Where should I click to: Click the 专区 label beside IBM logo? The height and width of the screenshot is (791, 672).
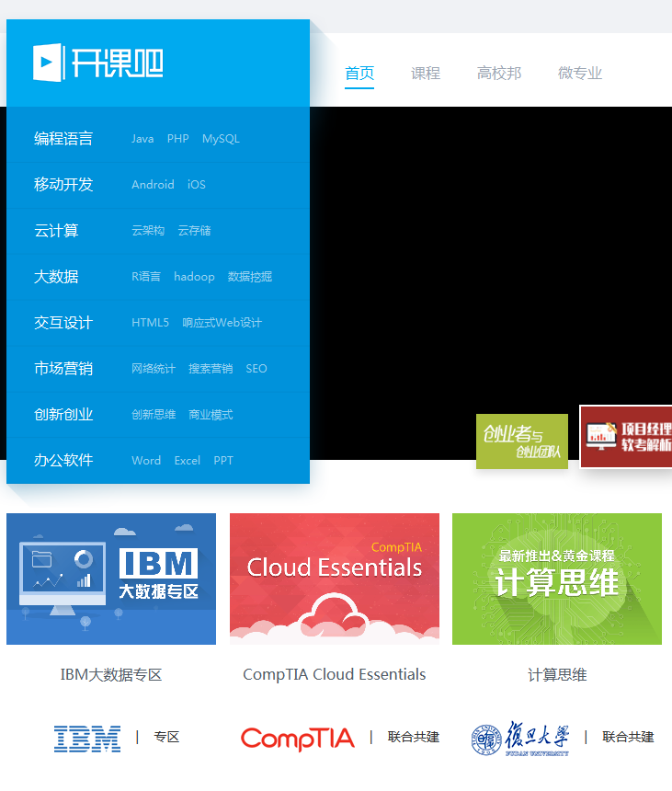pyautogui.click(x=167, y=737)
